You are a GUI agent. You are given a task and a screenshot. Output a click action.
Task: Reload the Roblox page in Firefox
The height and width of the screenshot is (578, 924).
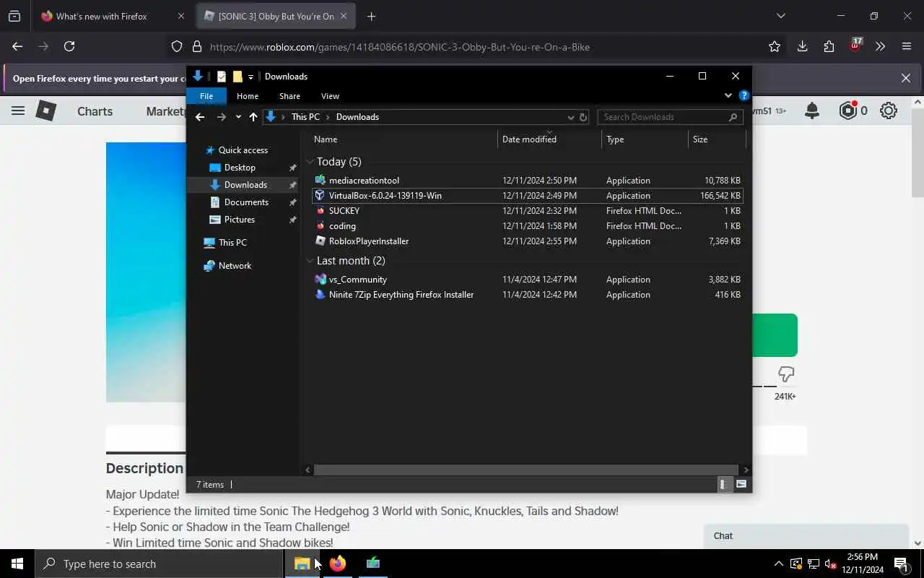coord(69,46)
